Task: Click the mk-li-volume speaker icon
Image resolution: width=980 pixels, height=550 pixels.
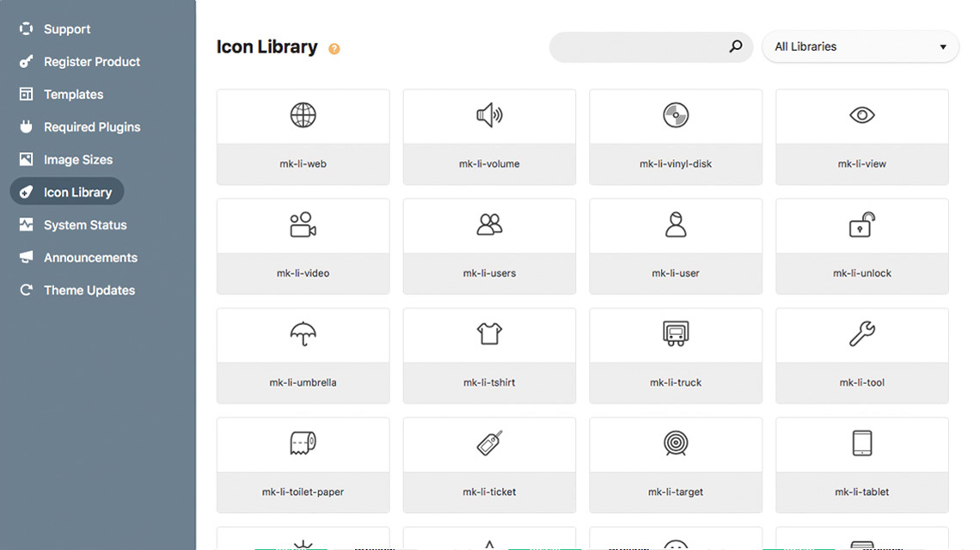Action: tap(489, 115)
